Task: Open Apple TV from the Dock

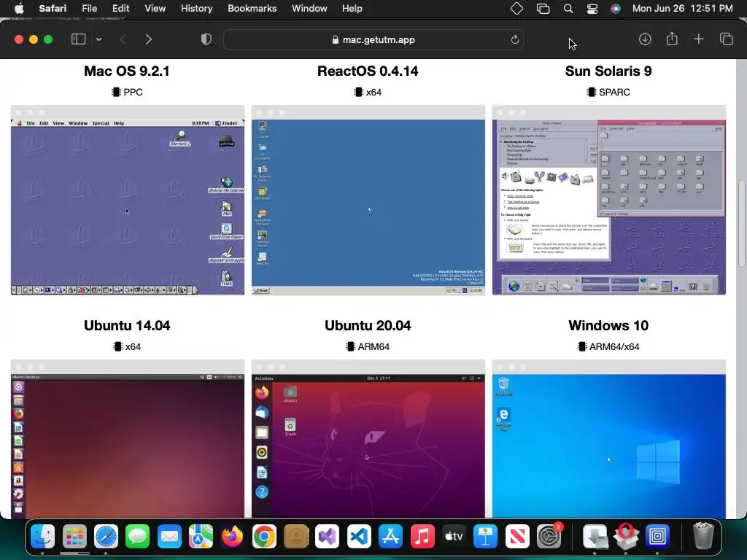Action: click(x=454, y=537)
